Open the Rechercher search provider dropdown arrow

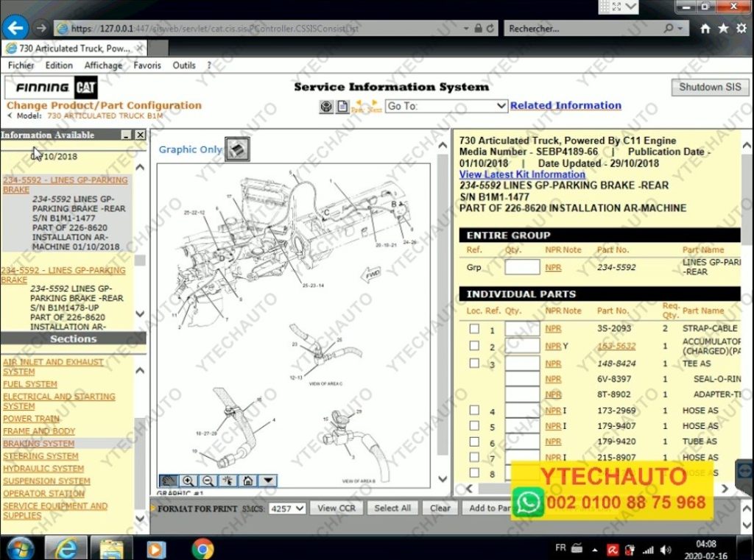click(680, 29)
